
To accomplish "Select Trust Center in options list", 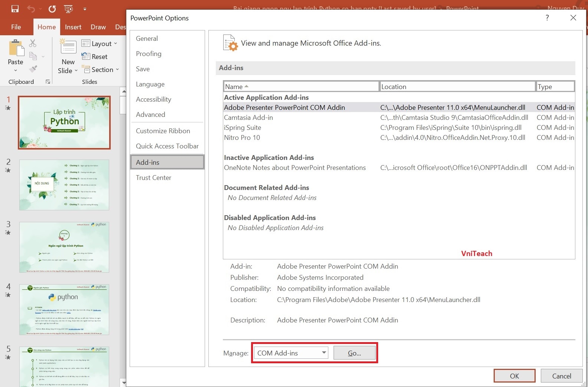I will pyautogui.click(x=153, y=178).
